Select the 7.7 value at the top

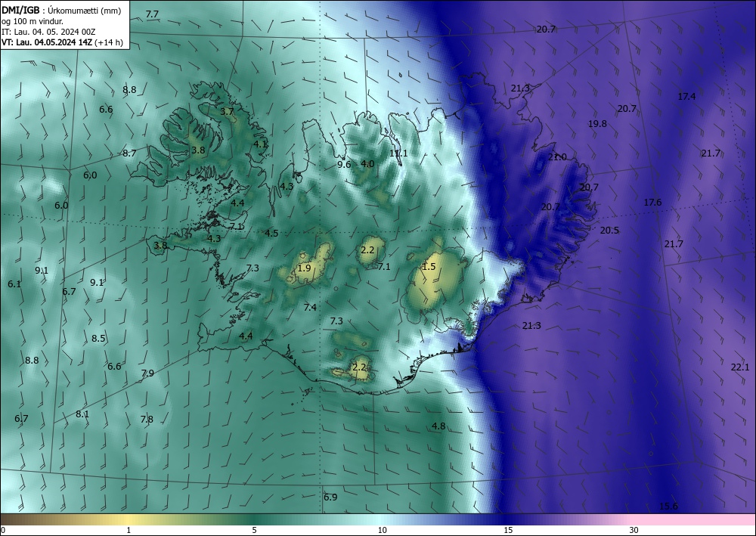coord(152,14)
